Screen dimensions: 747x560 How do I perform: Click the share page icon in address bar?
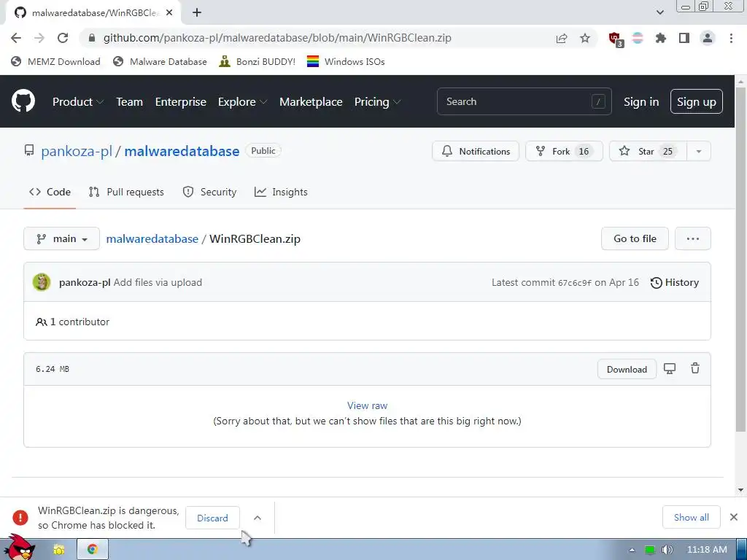pos(562,38)
